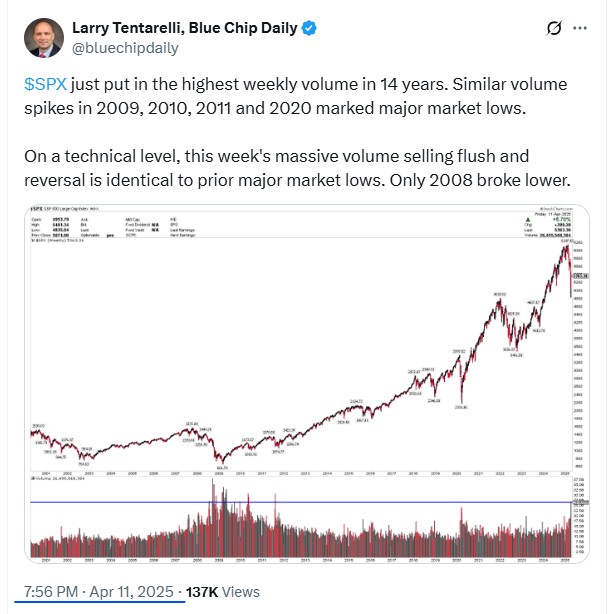Click the 7:56 PM timestamp
Screen dimensions: 611x614
(51, 592)
